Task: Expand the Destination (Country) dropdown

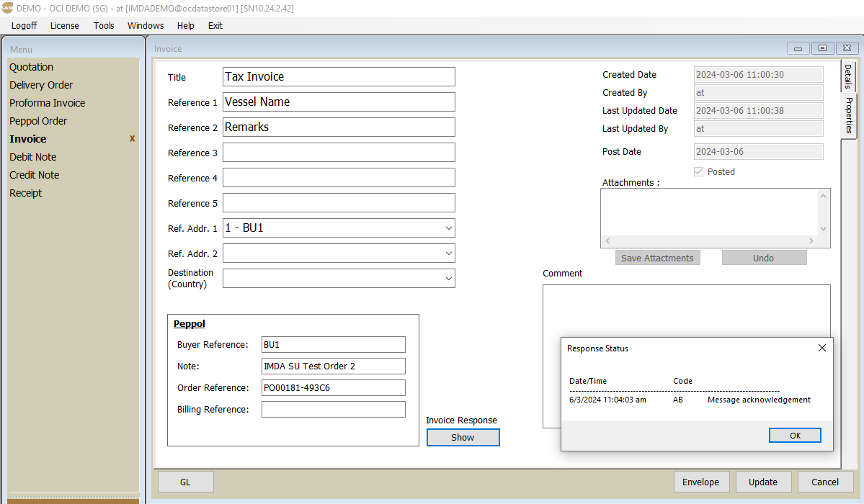Action: (x=448, y=278)
